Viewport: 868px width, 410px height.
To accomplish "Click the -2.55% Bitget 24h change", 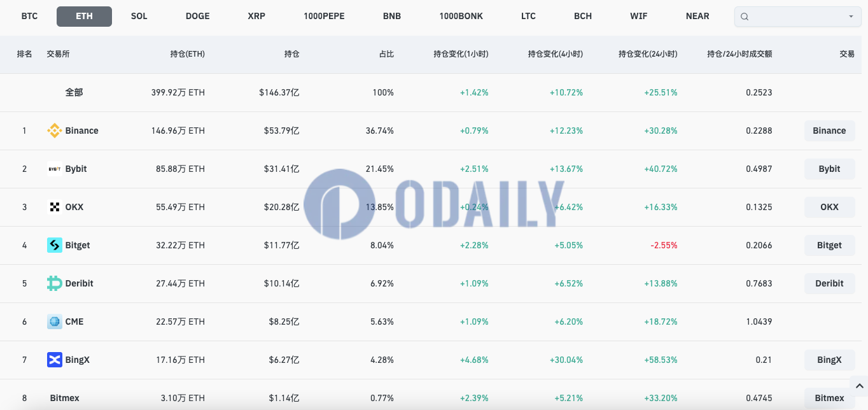I will (x=664, y=245).
